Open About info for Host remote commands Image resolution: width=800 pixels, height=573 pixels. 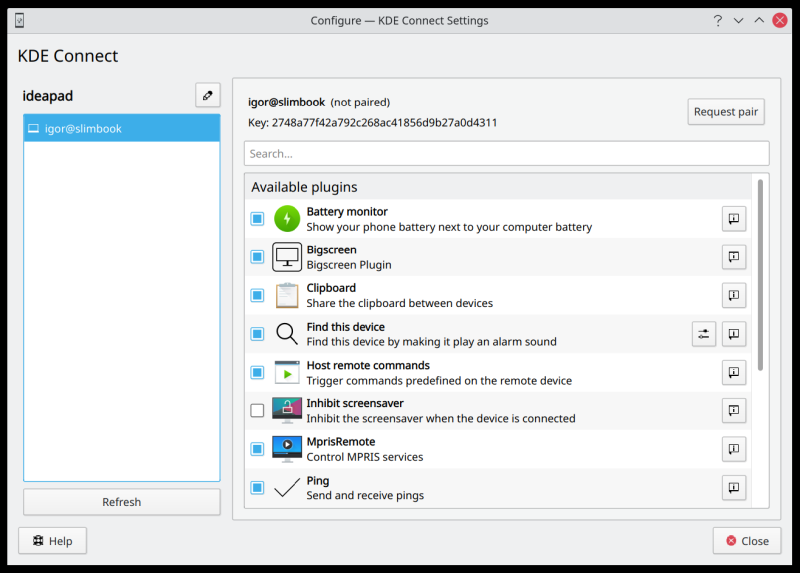[734, 372]
